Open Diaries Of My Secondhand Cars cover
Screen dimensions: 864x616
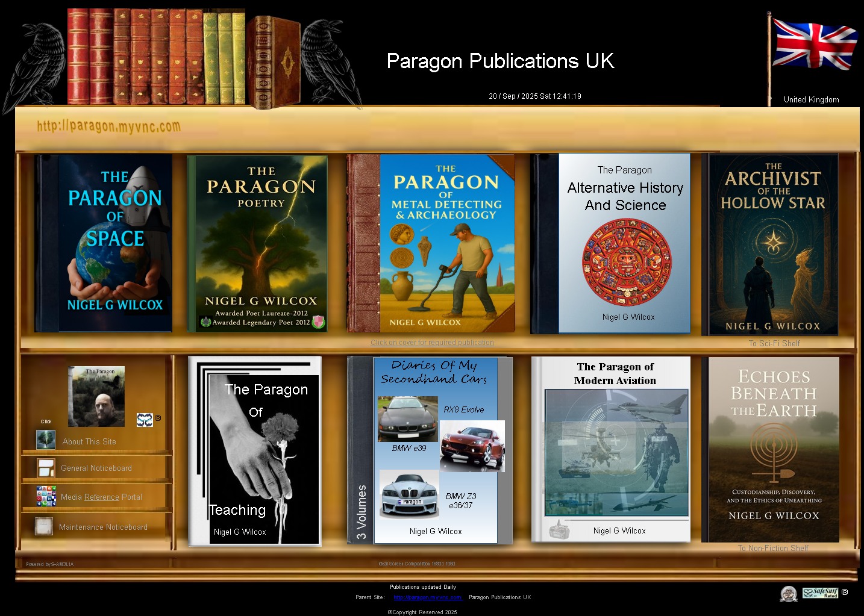pos(430,450)
